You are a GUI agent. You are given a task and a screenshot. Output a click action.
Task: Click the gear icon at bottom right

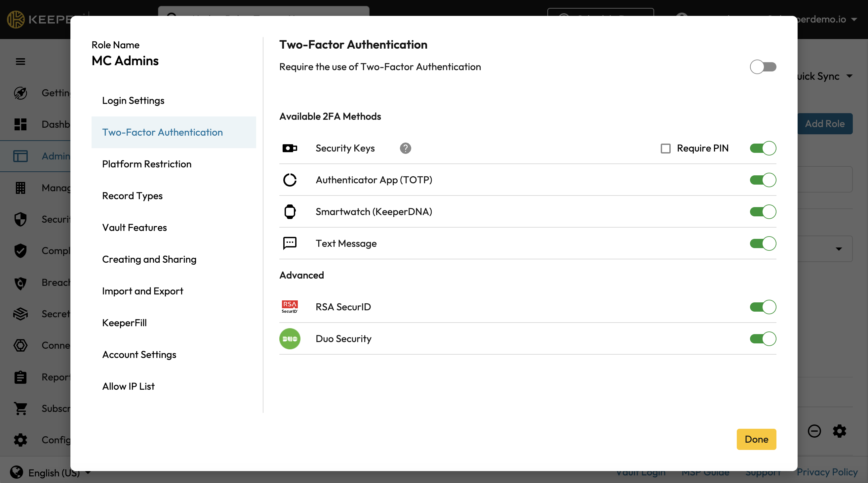click(839, 431)
